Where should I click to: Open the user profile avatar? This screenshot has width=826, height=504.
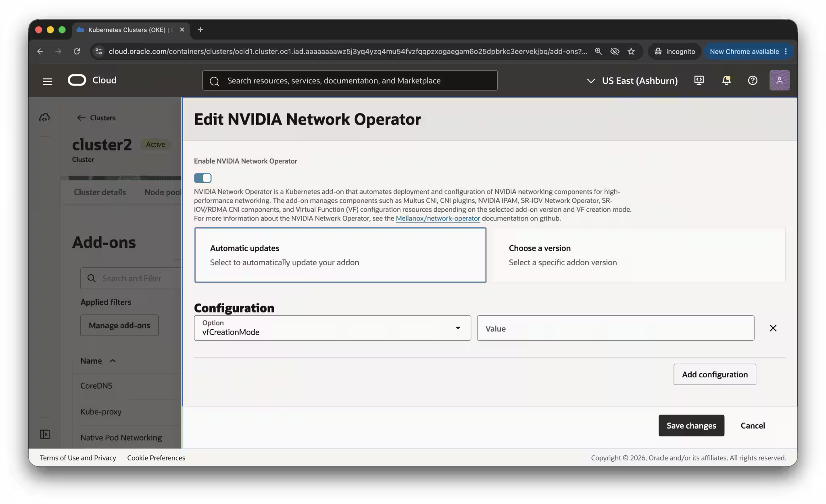pyautogui.click(x=779, y=80)
